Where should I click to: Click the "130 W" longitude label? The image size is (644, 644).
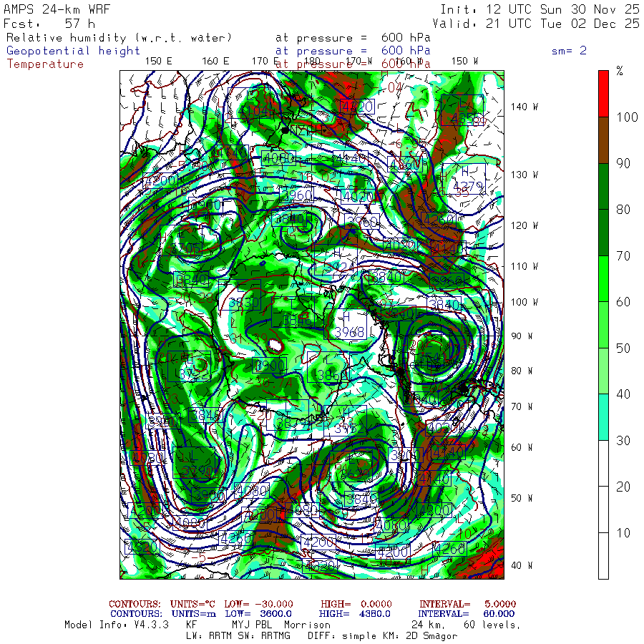pos(525,175)
